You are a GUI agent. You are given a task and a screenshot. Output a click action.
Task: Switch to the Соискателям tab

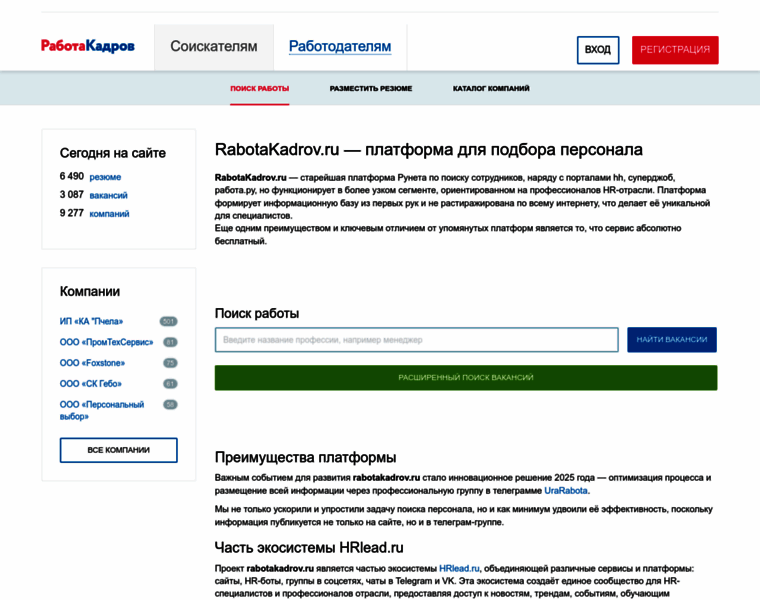tap(213, 47)
